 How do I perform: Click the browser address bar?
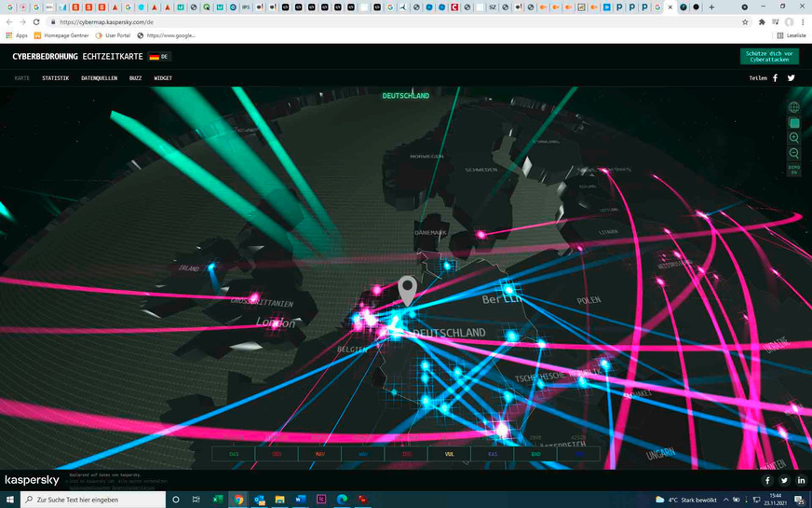394,22
